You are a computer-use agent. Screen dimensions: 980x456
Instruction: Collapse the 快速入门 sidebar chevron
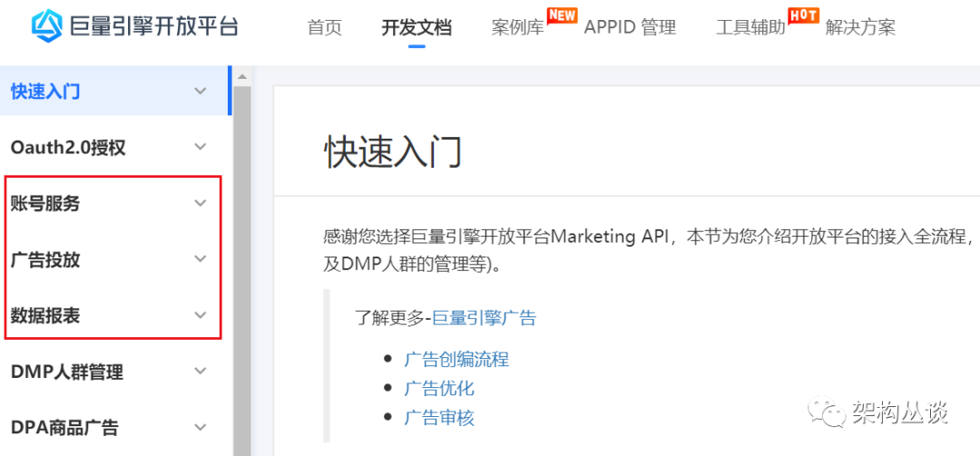[x=200, y=92]
